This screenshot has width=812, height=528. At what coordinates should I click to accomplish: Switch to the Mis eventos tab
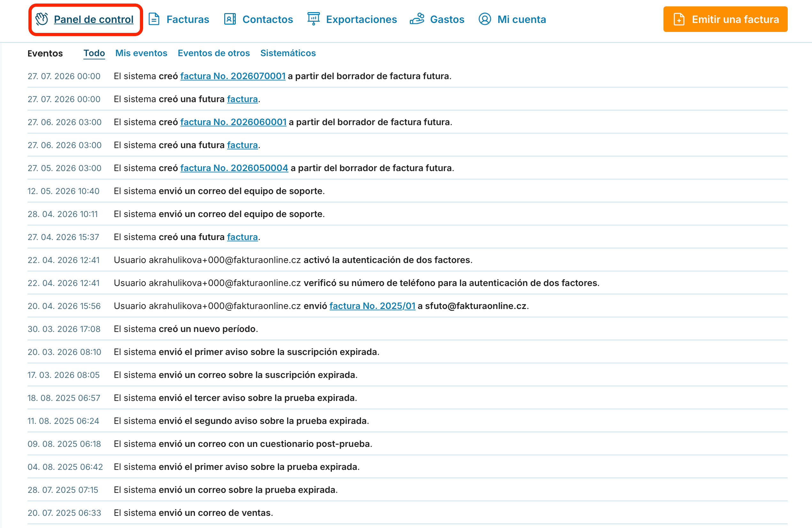coord(141,53)
